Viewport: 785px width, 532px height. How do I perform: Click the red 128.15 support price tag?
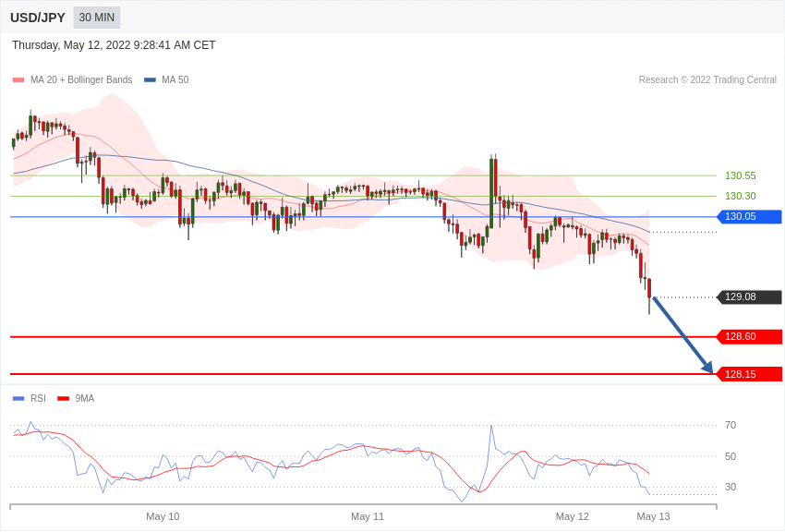749,374
